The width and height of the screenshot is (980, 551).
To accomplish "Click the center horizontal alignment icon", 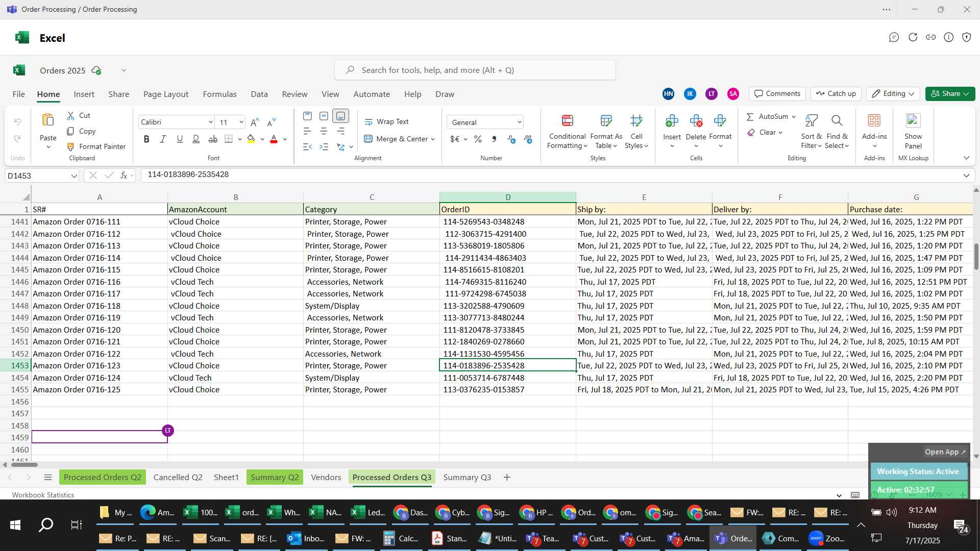I will [324, 131].
